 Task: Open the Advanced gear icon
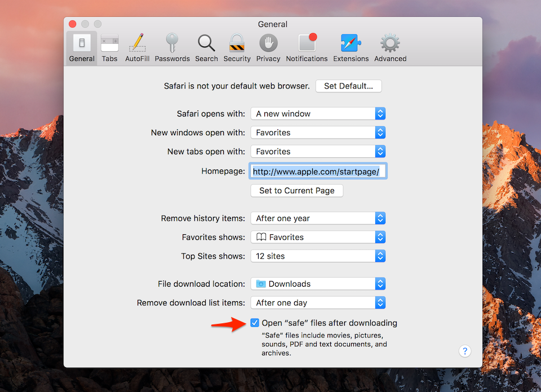(390, 43)
